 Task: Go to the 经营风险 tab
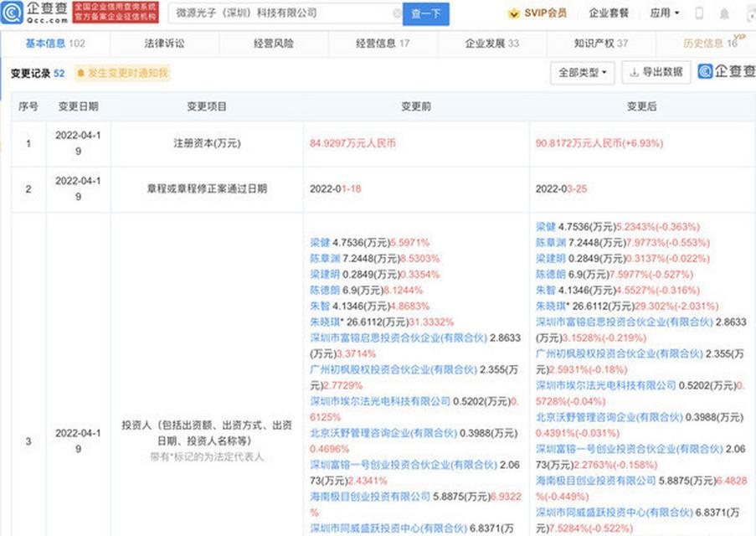pyautogui.click(x=274, y=44)
